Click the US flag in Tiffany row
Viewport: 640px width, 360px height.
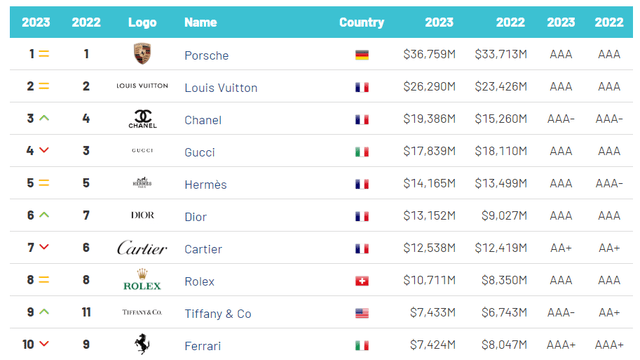click(x=362, y=313)
